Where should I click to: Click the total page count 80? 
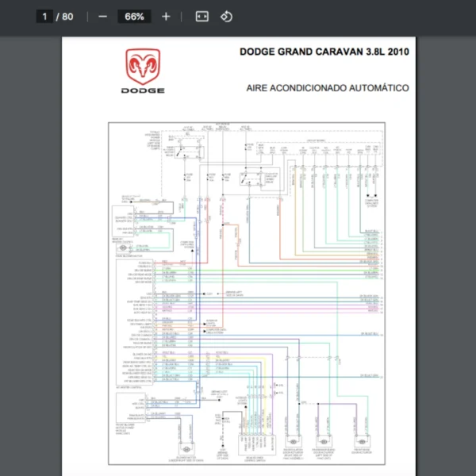(67, 17)
